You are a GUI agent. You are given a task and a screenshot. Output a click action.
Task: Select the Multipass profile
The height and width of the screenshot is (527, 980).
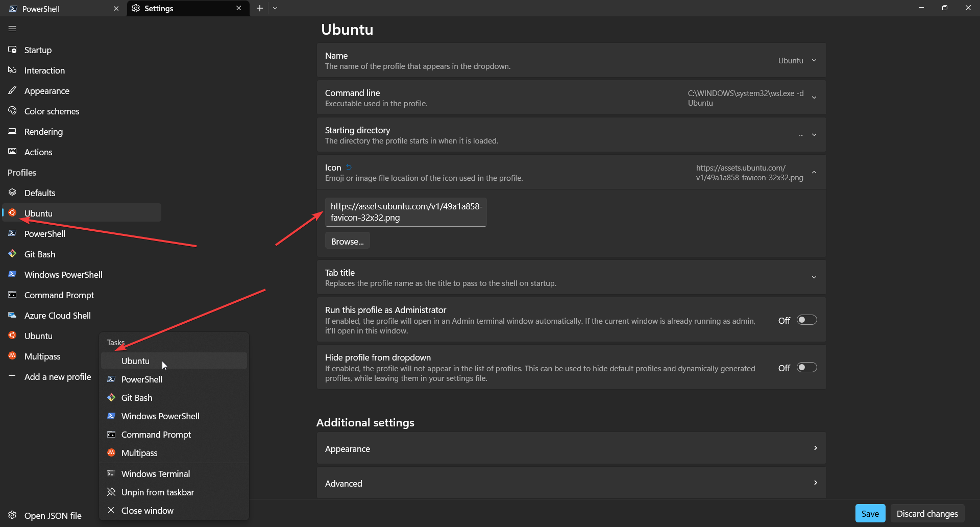43,356
